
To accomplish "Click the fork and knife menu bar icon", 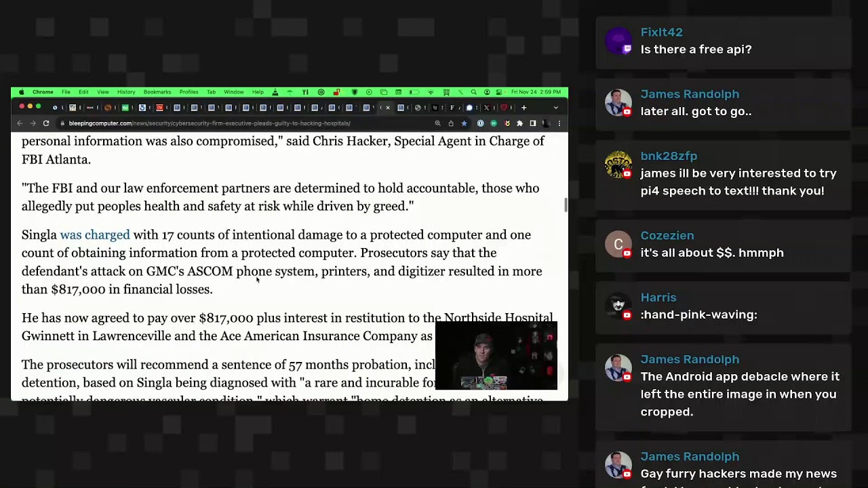I will pyautogui.click(x=305, y=92).
